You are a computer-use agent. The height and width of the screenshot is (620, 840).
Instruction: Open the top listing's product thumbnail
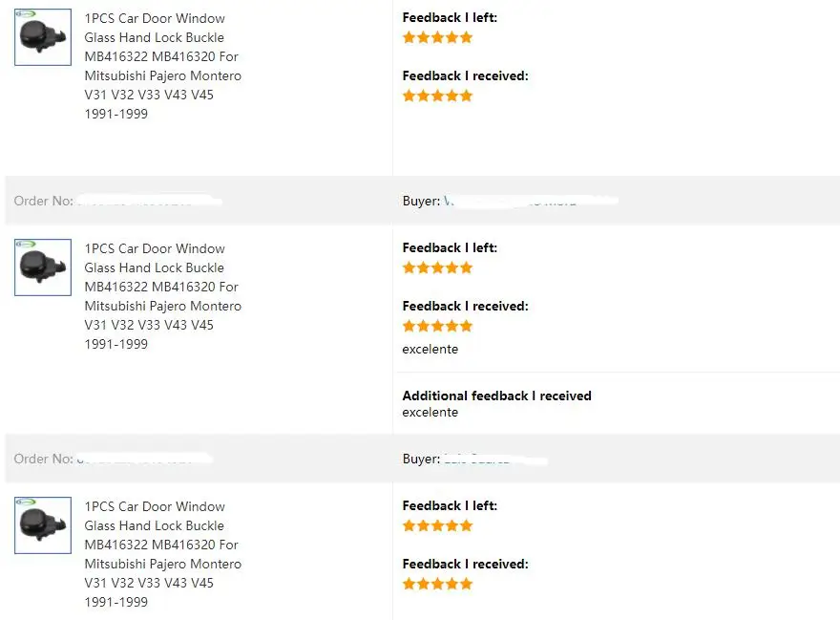43,37
